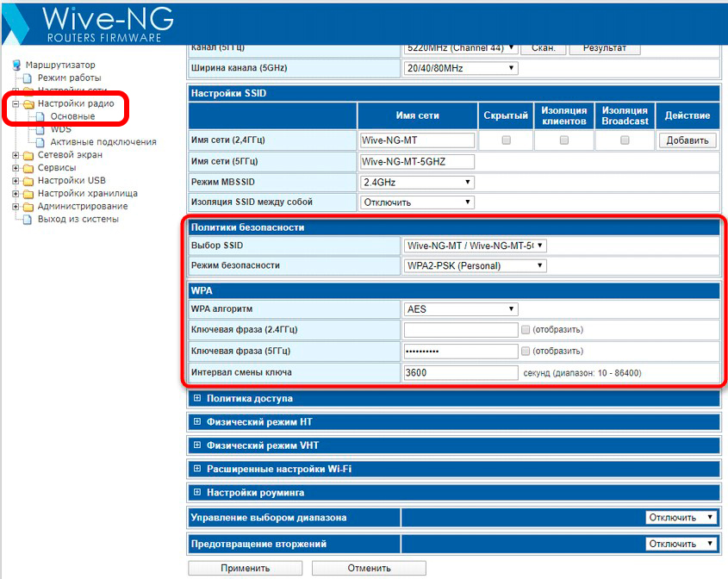728x579 pixels.
Task: Click the page icon beside Режим работы
Action: point(28,78)
